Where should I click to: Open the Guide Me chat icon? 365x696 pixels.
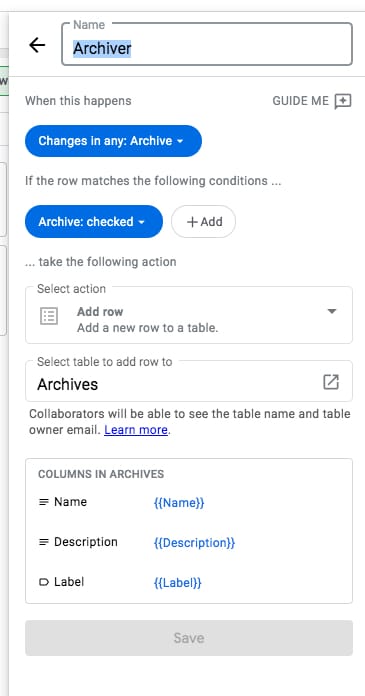343,101
